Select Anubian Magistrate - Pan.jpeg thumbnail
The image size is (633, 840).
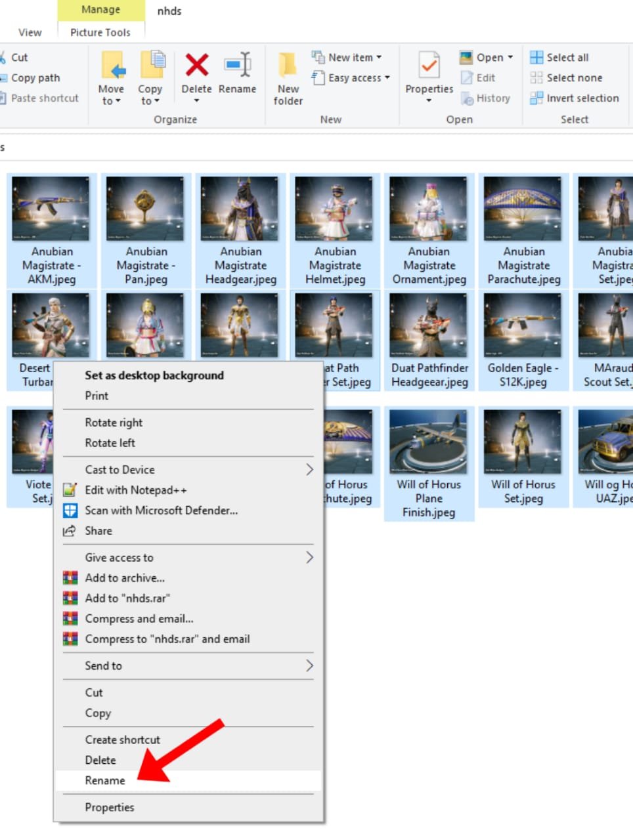pos(146,208)
